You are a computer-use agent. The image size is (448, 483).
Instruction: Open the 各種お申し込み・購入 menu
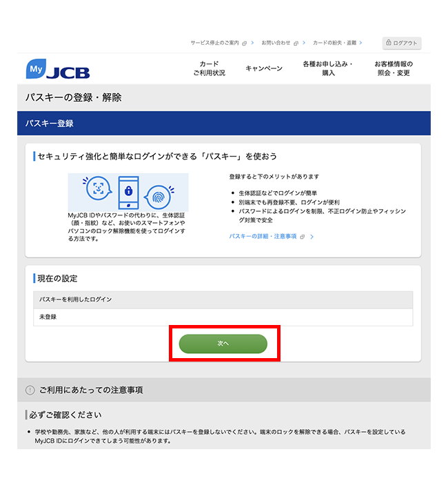pos(328,68)
